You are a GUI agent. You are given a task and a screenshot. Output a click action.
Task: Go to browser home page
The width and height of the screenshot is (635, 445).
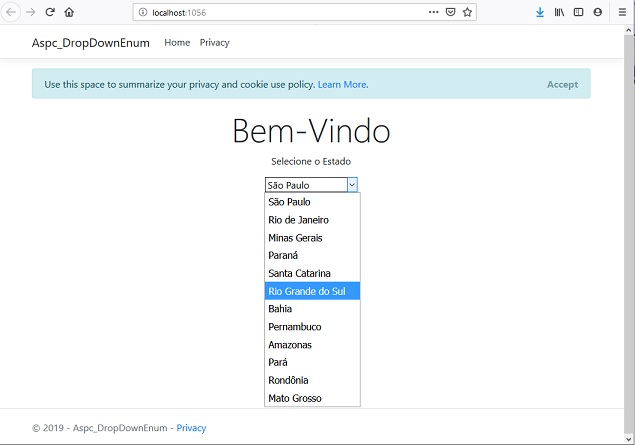[69, 12]
